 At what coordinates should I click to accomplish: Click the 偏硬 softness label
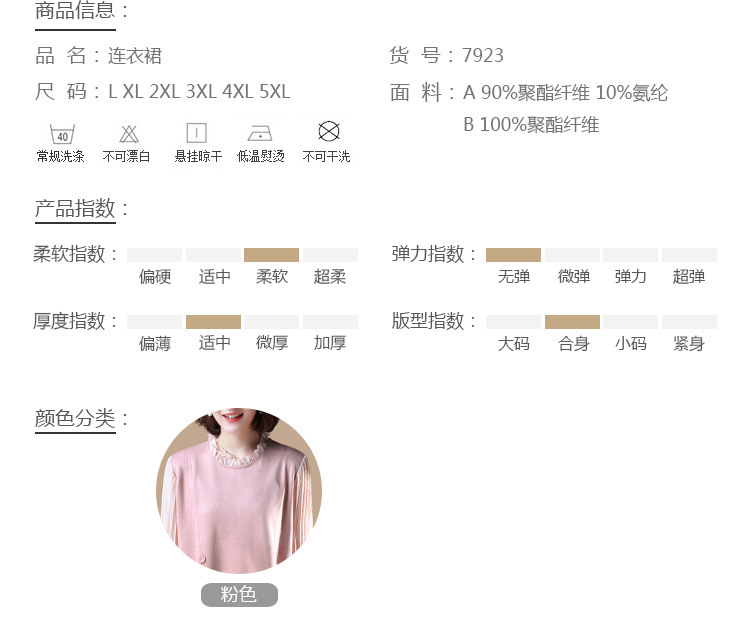[155, 277]
